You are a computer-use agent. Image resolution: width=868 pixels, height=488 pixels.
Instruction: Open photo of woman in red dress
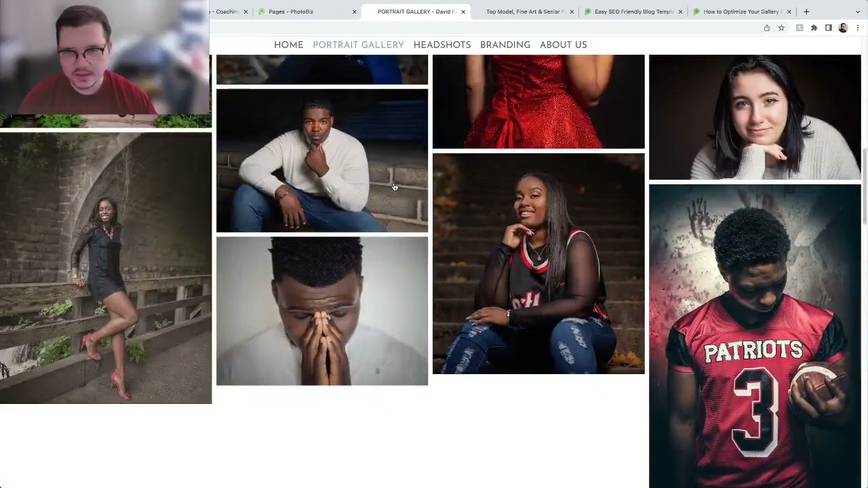[538, 102]
